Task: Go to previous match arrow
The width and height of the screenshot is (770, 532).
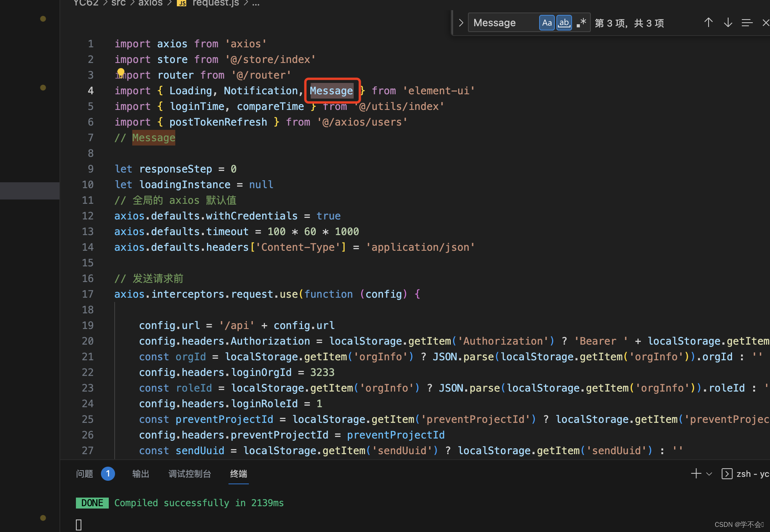Action: pyautogui.click(x=708, y=23)
